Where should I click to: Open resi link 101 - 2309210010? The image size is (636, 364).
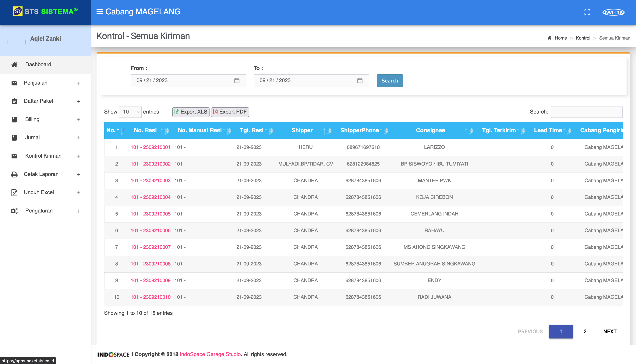(x=150, y=297)
